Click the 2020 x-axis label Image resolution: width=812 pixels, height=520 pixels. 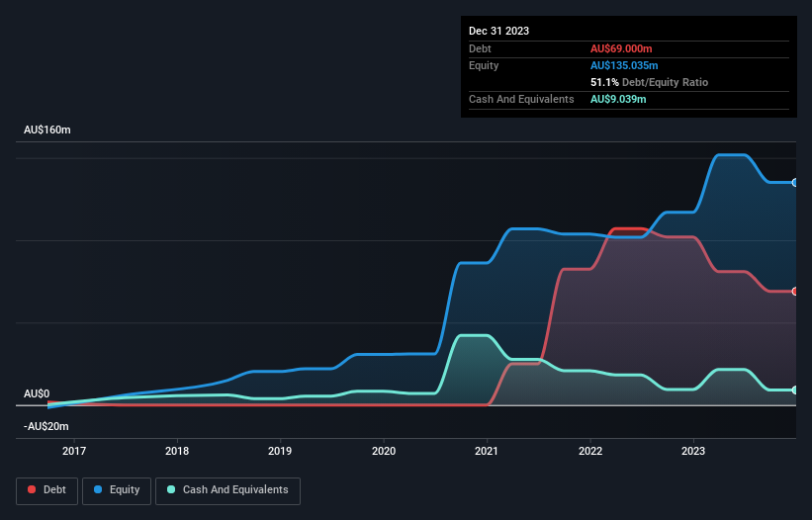coord(384,451)
